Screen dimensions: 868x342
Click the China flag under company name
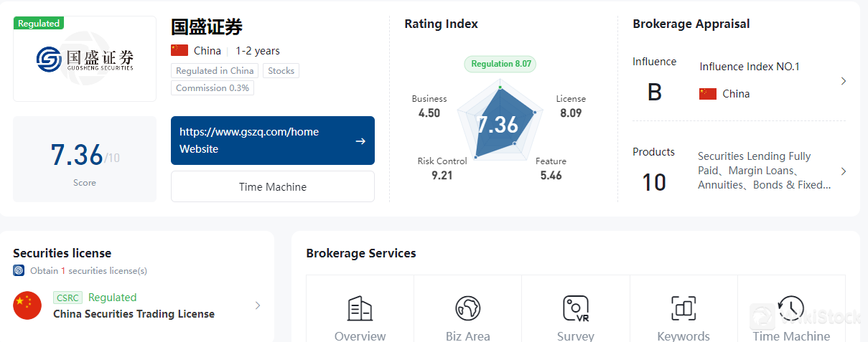179,50
